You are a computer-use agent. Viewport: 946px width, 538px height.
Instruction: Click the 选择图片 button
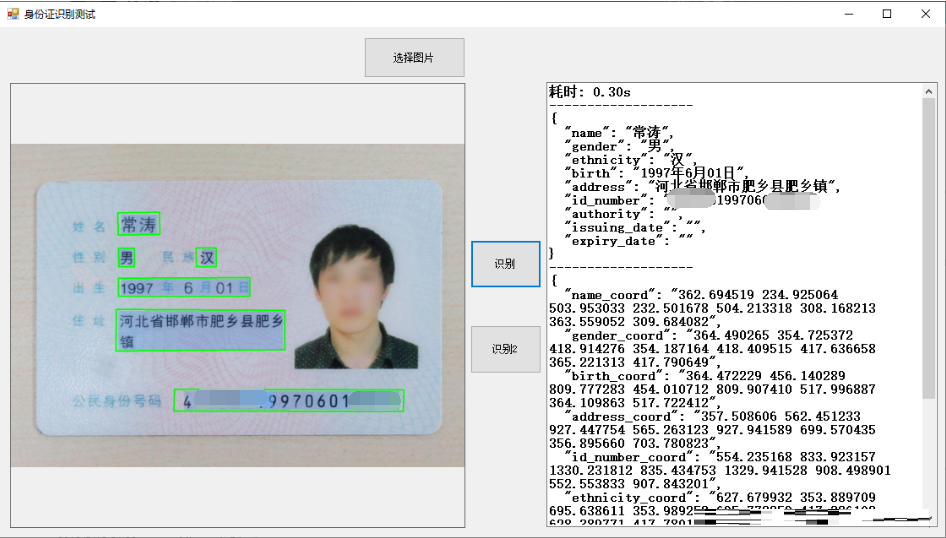point(414,58)
